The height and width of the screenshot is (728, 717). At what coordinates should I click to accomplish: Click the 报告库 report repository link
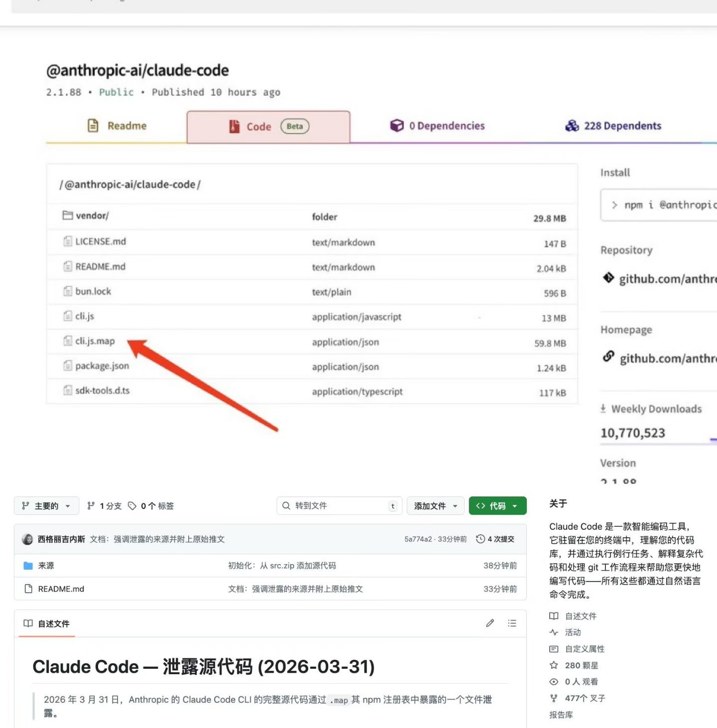(561, 715)
